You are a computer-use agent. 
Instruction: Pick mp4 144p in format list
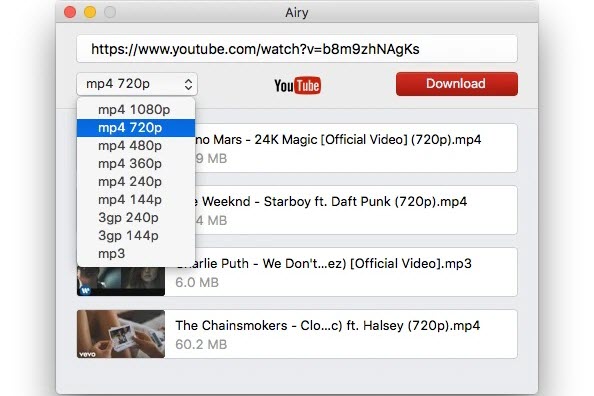[x=136, y=200]
